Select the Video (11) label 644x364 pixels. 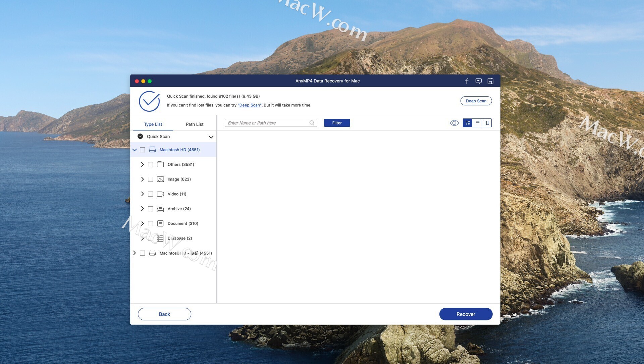point(177,194)
